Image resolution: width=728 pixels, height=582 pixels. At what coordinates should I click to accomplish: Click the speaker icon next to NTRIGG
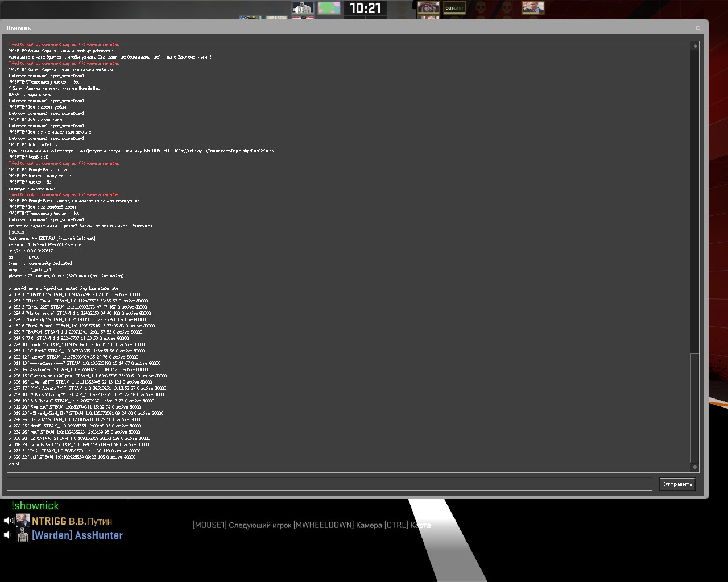point(9,521)
